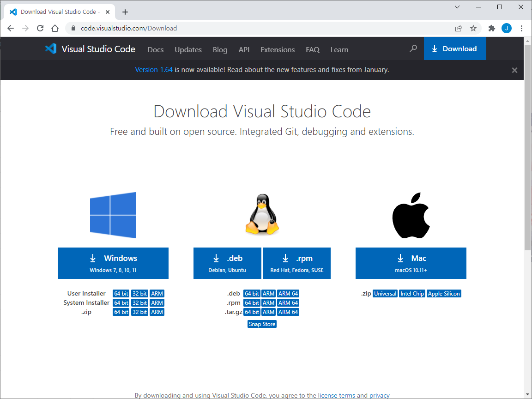The image size is (532, 399).
Task: Download the Windows installer big button
Action: 113,263
